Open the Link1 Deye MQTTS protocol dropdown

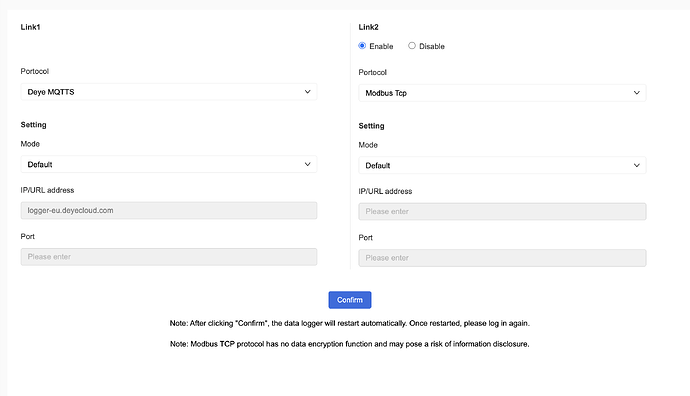[169, 92]
